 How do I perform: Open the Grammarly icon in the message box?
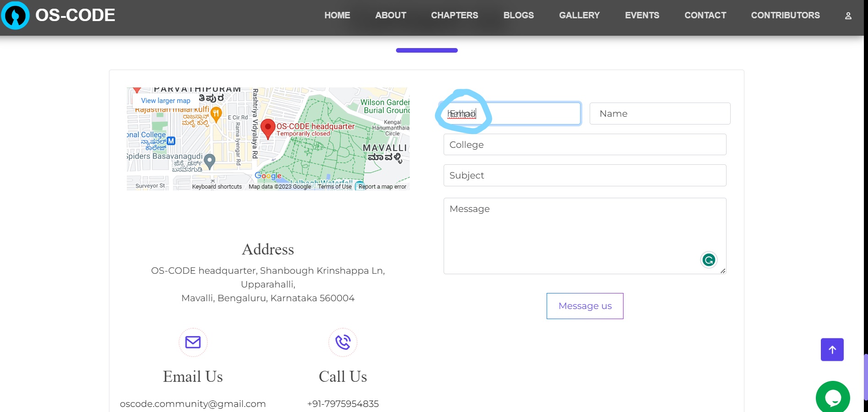pos(708,260)
